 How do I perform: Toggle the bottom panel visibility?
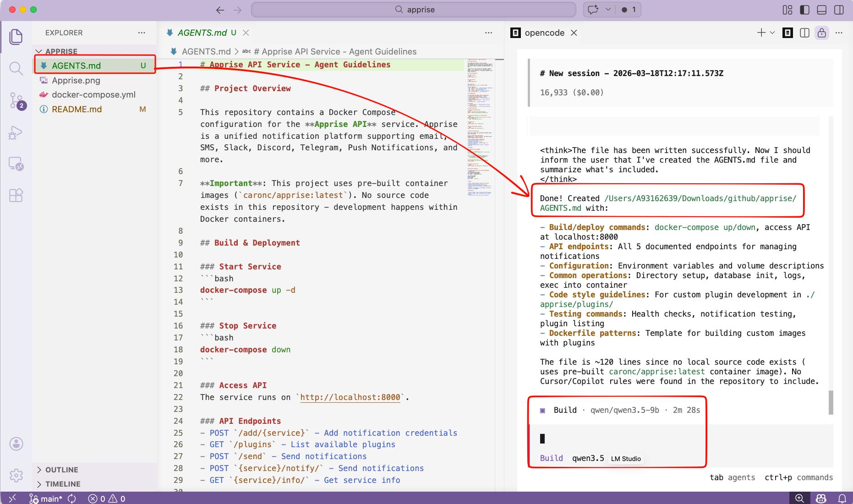pyautogui.click(x=821, y=9)
